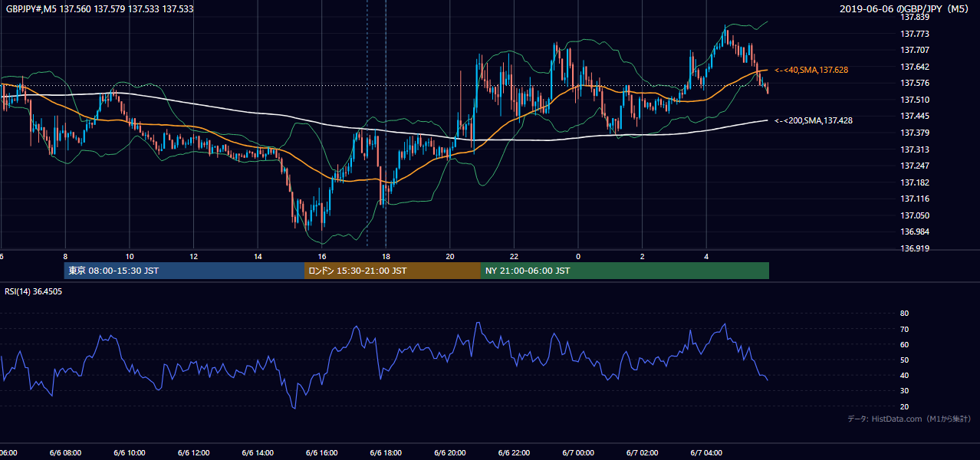The image size is (980, 460).
Task: Select price level 137.773 on the price axis
Action: click(x=914, y=34)
